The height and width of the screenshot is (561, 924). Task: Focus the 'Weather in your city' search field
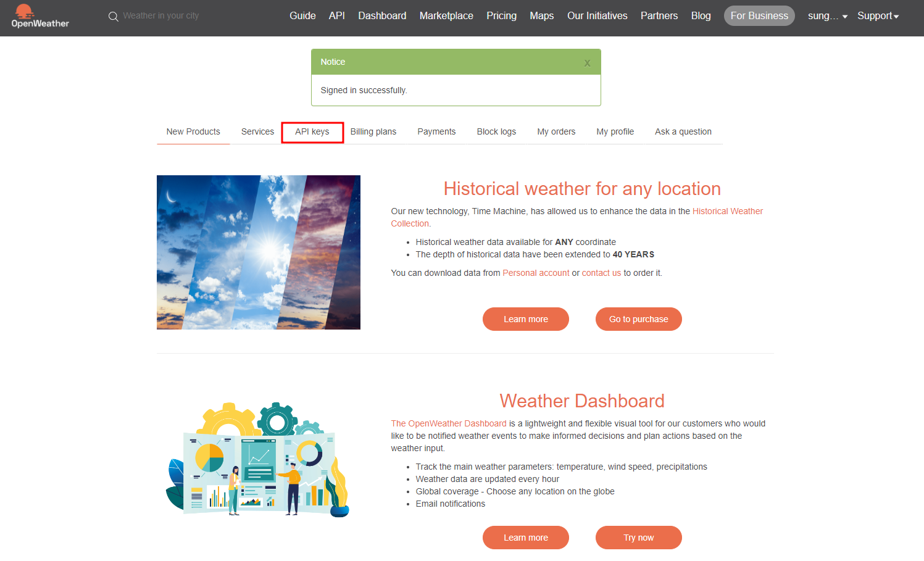pyautogui.click(x=161, y=15)
